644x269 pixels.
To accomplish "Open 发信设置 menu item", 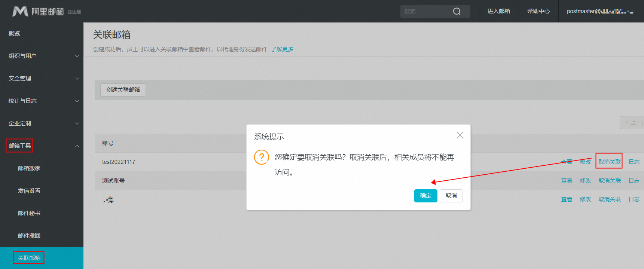I will click(x=29, y=191).
